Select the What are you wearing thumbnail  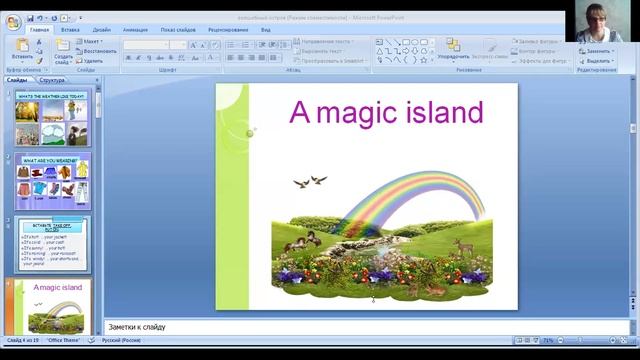(x=52, y=181)
